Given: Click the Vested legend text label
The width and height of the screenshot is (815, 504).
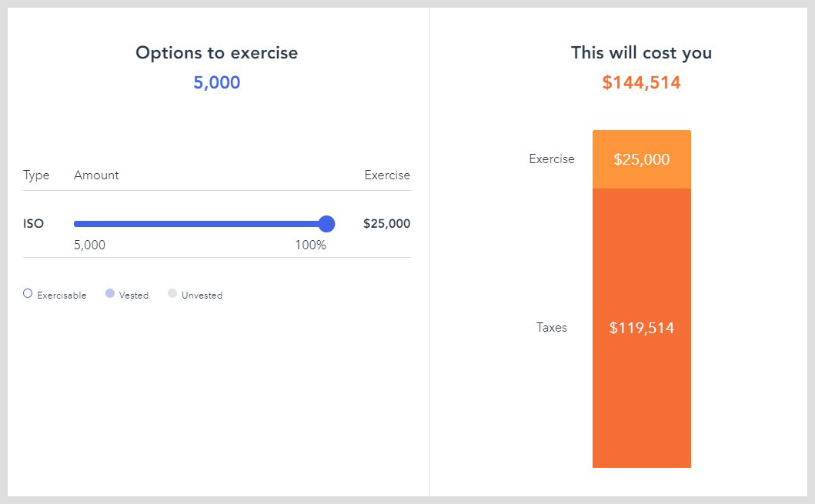Looking at the screenshot, I should (133, 295).
